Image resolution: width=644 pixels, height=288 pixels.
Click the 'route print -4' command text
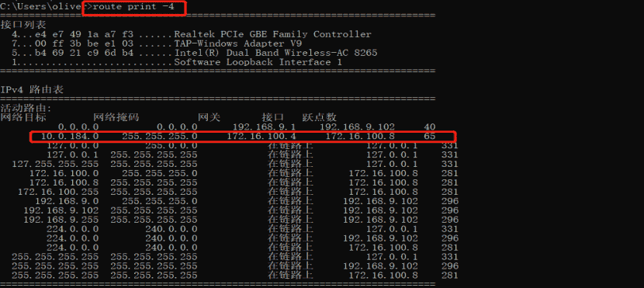point(133,7)
